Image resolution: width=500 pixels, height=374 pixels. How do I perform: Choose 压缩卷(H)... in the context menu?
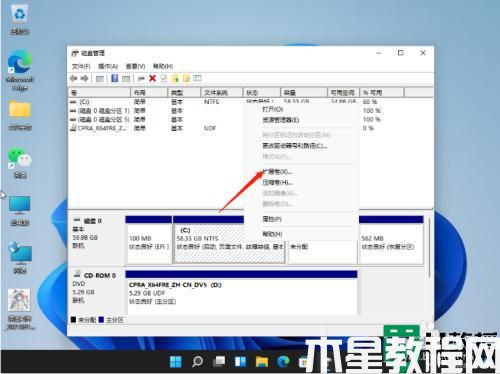click(277, 182)
